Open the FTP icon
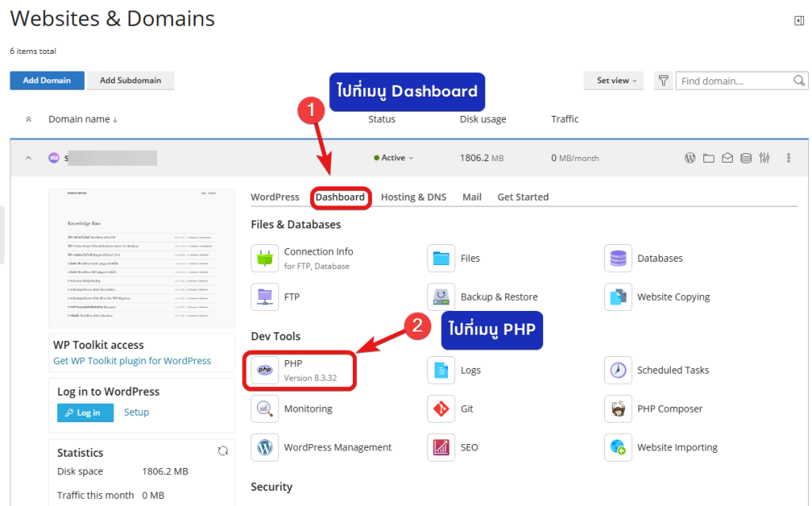 265,297
